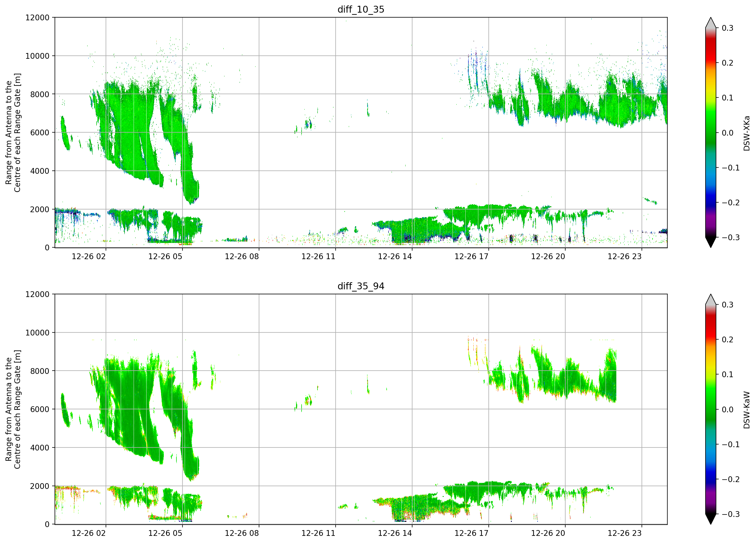Viewport: 756px width, 543px height.
Task: Click the diff_35_94 plot title
Action: tap(361, 286)
